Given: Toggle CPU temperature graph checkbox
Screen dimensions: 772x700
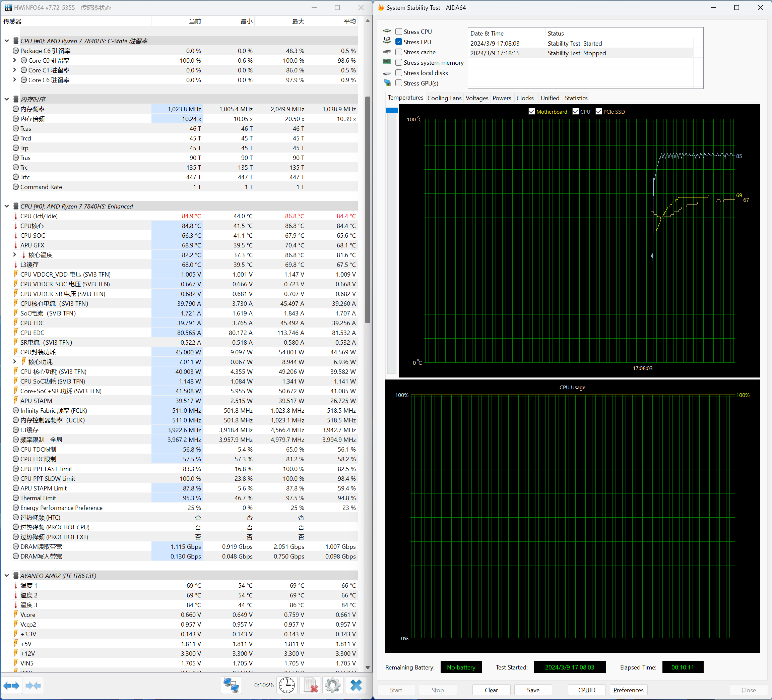Looking at the screenshot, I should point(576,112).
